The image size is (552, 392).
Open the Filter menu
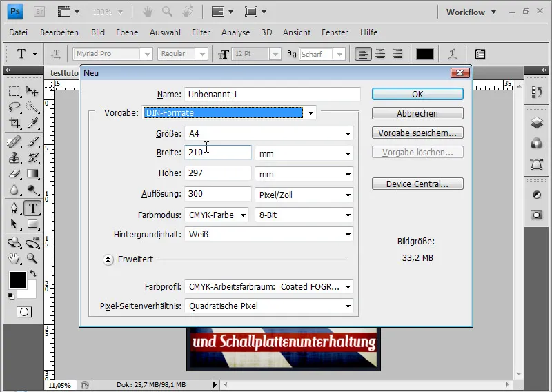[201, 32]
